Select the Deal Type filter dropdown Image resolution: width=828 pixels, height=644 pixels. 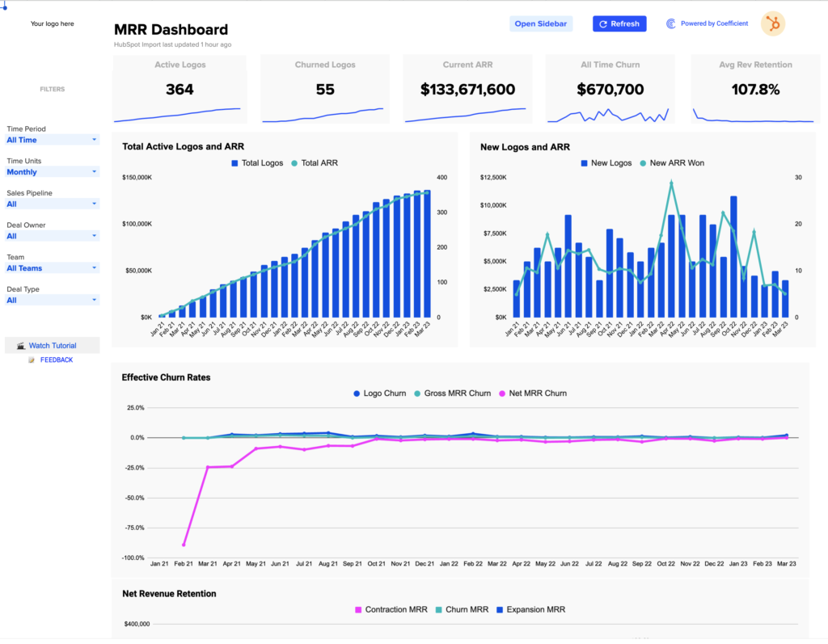click(x=52, y=301)
